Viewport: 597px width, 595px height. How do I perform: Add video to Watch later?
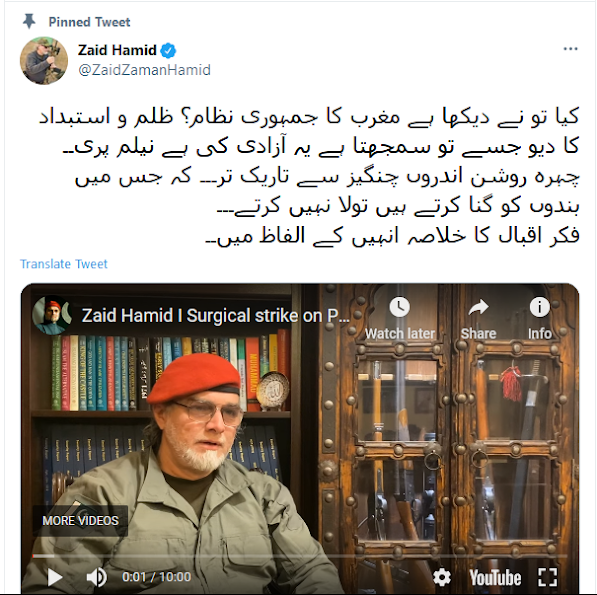click(400, 318)
